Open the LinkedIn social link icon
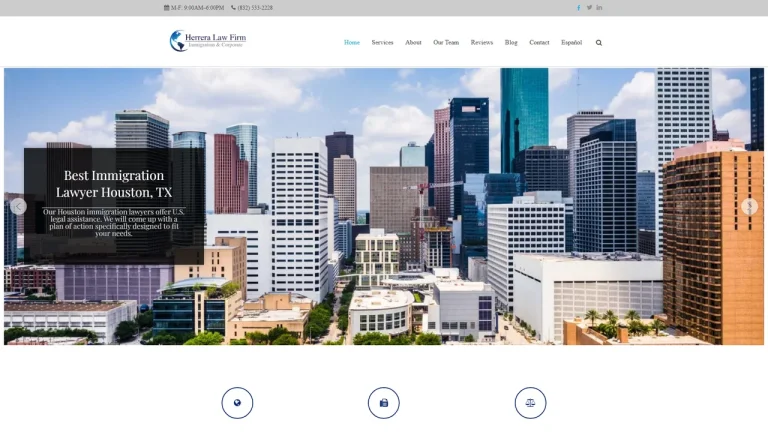Viewport: 768px width, 432px height. click(599, 8)
